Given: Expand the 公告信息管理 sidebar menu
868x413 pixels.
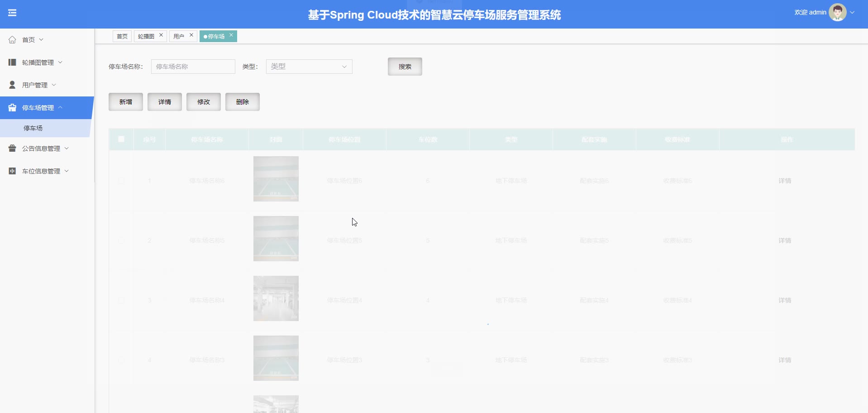Looking at the screenshot, I should coord(67,148).
